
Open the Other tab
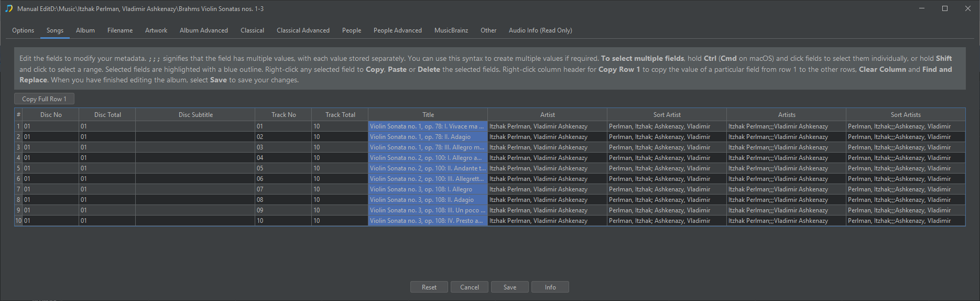coord(488,30)
